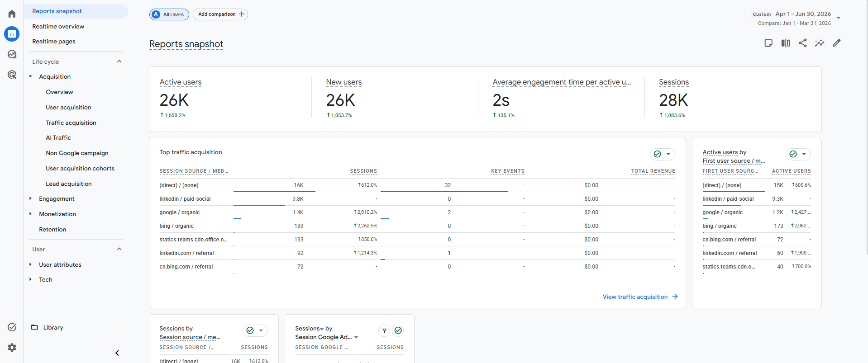Click the Add comparison button
The width and height of the screenshot is (868, 363).
tap(220, 14)
